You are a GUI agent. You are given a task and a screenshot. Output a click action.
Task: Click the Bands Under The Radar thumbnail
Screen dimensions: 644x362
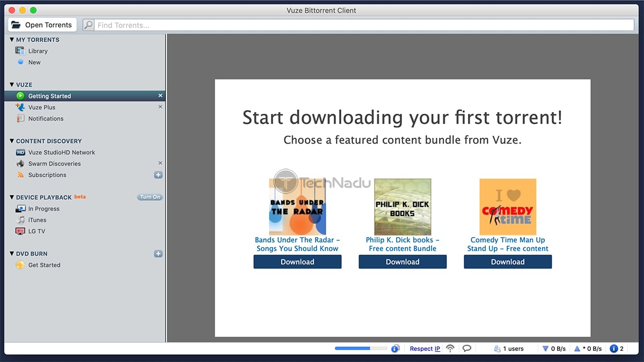coord(297,206)
